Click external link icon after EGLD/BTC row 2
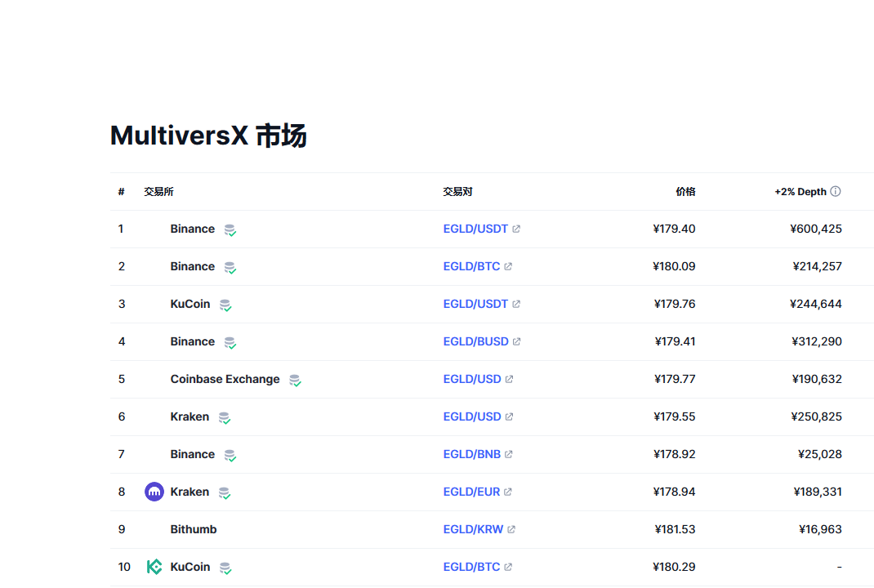The width and height of the screenshot is (874, 588). (508, 266)
